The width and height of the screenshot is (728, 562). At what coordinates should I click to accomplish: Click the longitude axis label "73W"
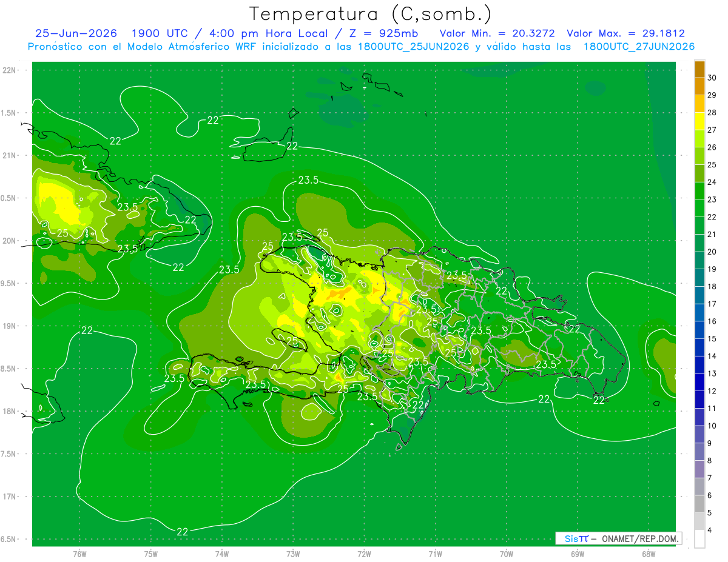pyautogui.click(x=293, y=554)
